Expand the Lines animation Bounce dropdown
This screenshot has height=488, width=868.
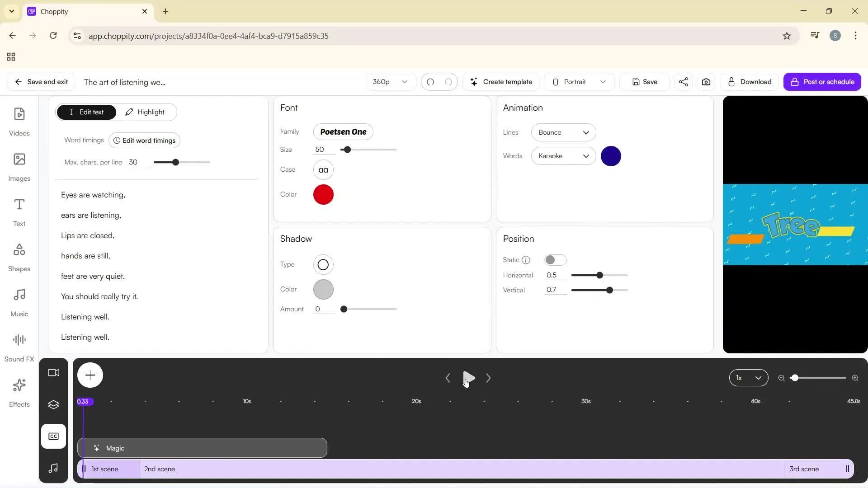(x=563, y=132)
